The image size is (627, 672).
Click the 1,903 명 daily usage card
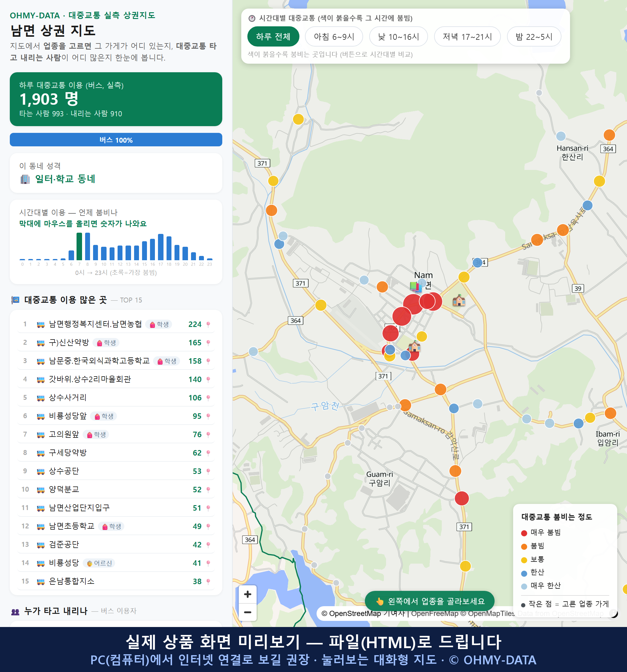click(116, 99)
